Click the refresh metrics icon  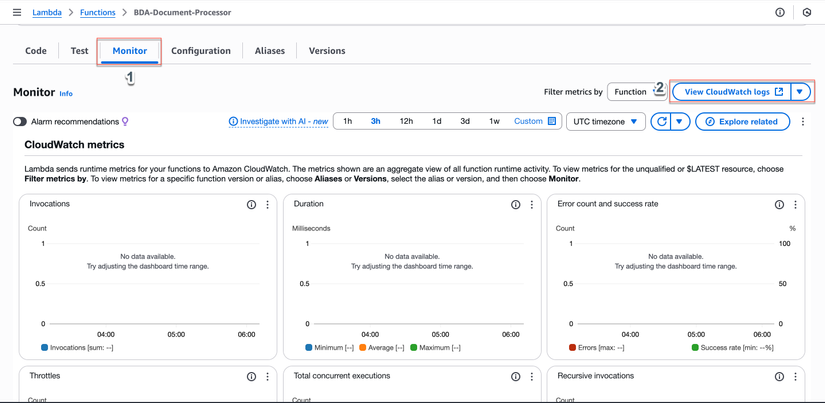[661, 122]
